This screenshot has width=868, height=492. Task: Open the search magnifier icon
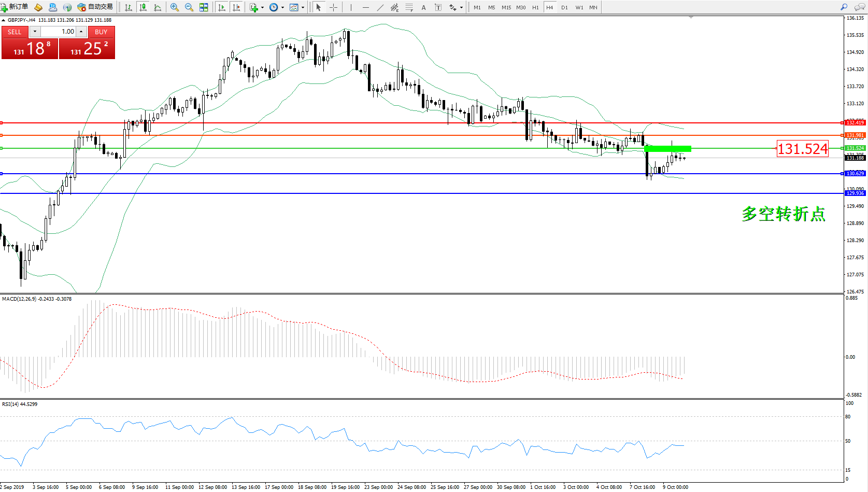844,7
